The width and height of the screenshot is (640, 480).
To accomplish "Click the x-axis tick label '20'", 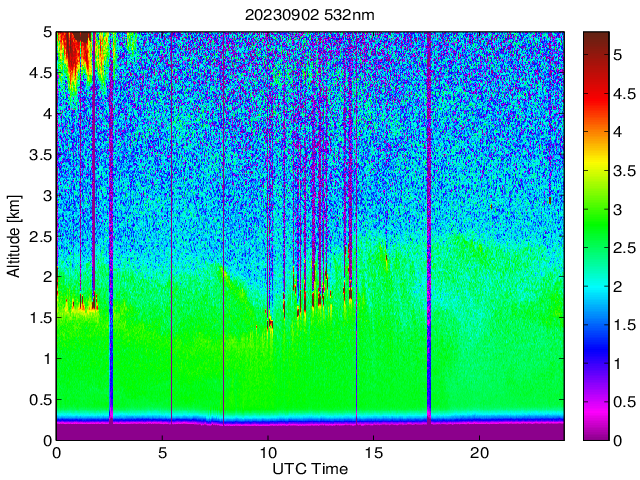I will click(479, 453).
